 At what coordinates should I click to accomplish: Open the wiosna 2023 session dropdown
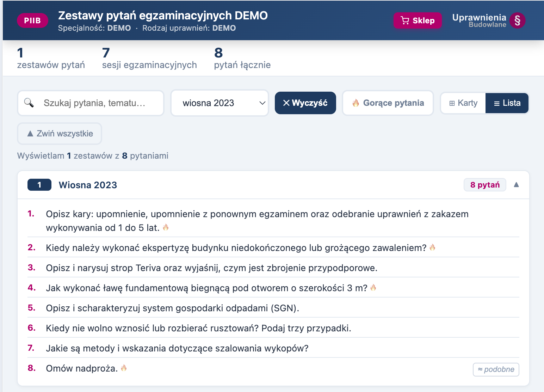(x=220, y=103)
